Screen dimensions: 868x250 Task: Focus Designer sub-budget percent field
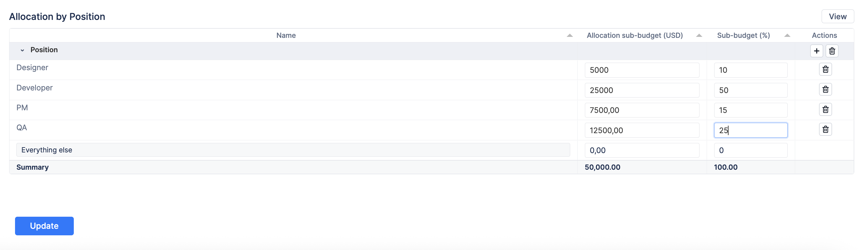tap(750, 70)
